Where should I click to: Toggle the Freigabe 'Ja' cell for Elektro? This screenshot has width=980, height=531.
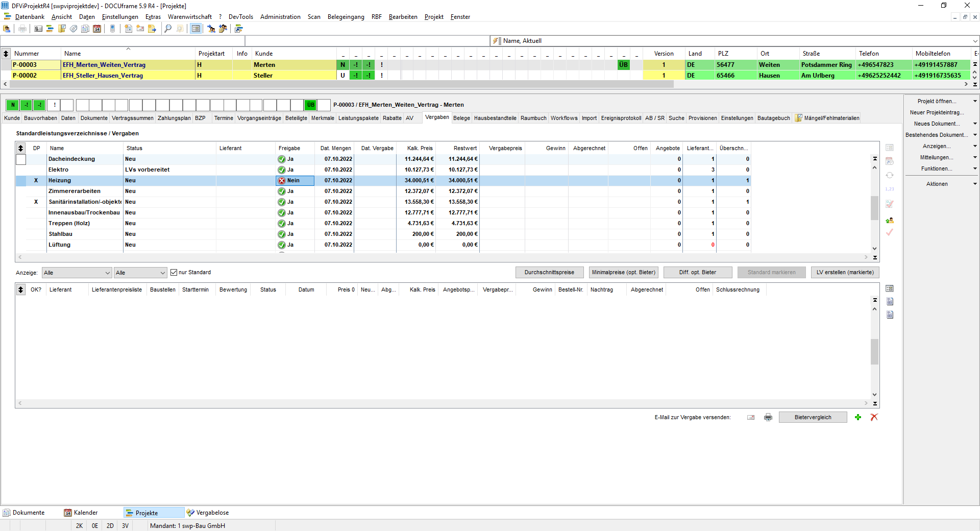click(x=295, y=170)
